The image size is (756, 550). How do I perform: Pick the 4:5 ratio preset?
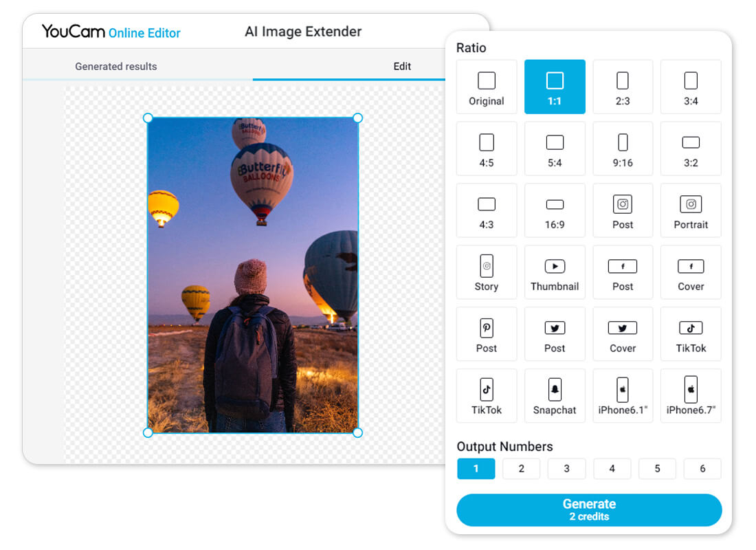[486, 148]
